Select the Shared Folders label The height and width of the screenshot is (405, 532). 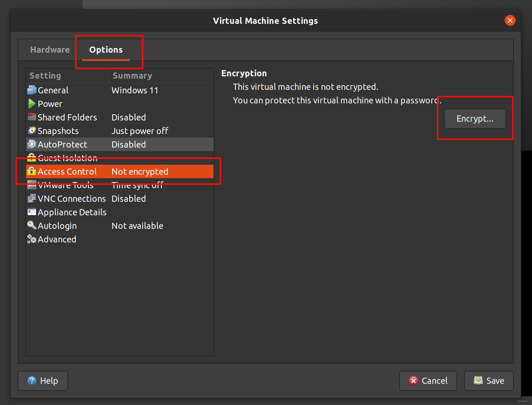[x=67, y=117]
